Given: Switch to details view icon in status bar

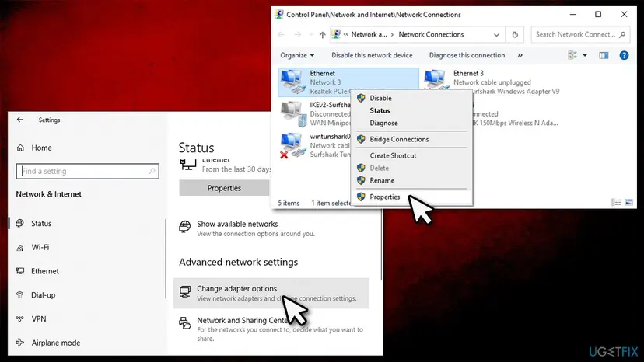Looking at the screenshot, I should click(616, 202).
